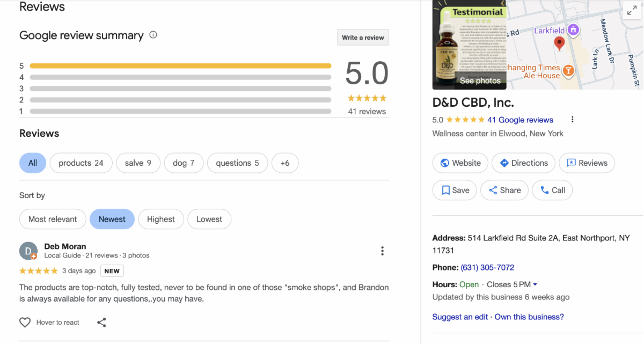The width and height of the screenshot is (644, 344).
Task: Click the 41 reviews count under rating
Action: coord(367,112)
